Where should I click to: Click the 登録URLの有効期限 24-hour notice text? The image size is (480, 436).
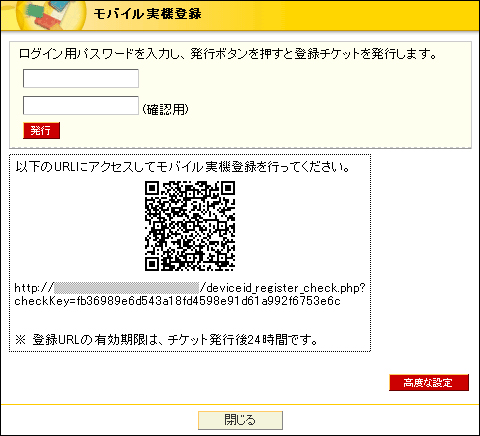click(x=167, y=340)
